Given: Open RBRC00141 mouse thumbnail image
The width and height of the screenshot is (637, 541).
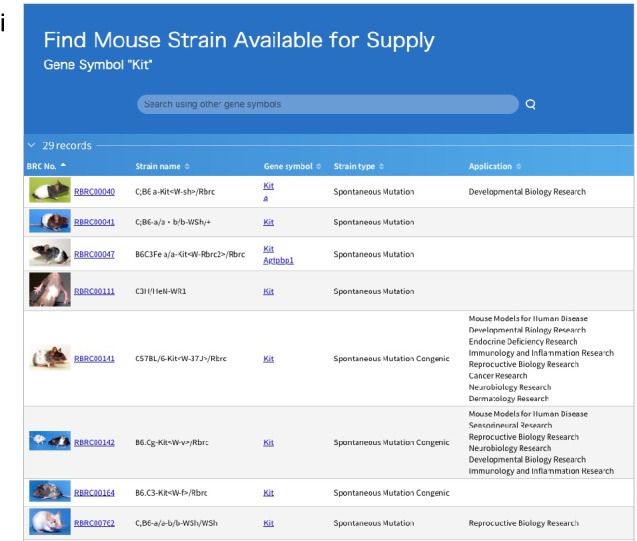Looking at the screenshot, I should [x=48, y=358].
